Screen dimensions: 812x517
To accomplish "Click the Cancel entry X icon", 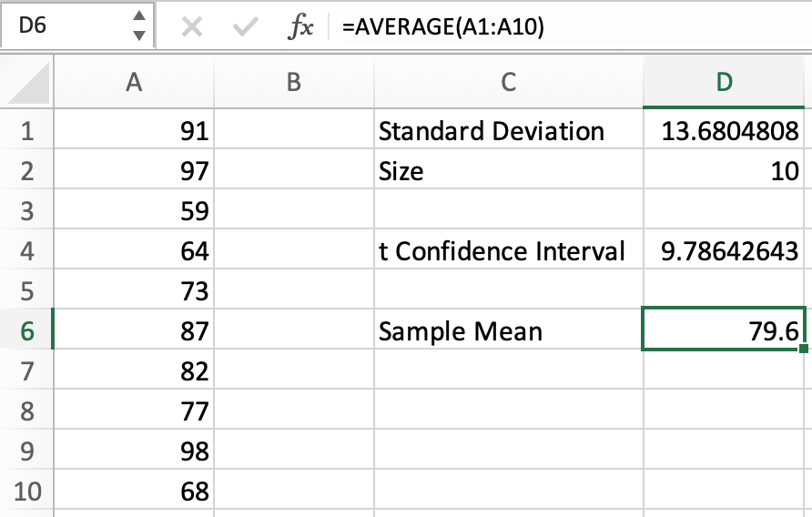I will [192, 27].
